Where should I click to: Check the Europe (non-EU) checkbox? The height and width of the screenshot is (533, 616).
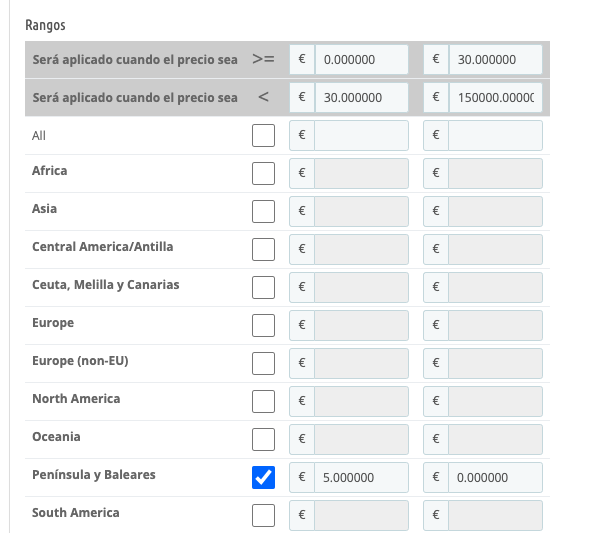(x=263, y=364)
